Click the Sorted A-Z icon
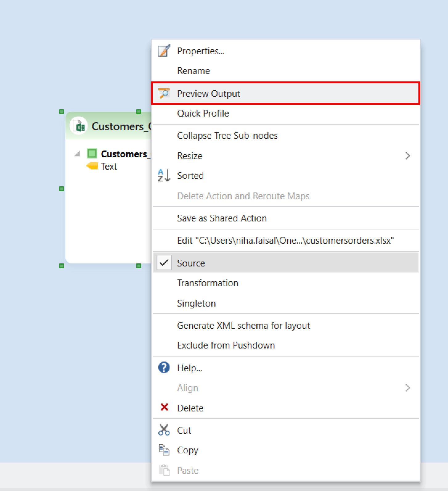The height and width of the screenshot is (491, 448). tap(164, 175)
